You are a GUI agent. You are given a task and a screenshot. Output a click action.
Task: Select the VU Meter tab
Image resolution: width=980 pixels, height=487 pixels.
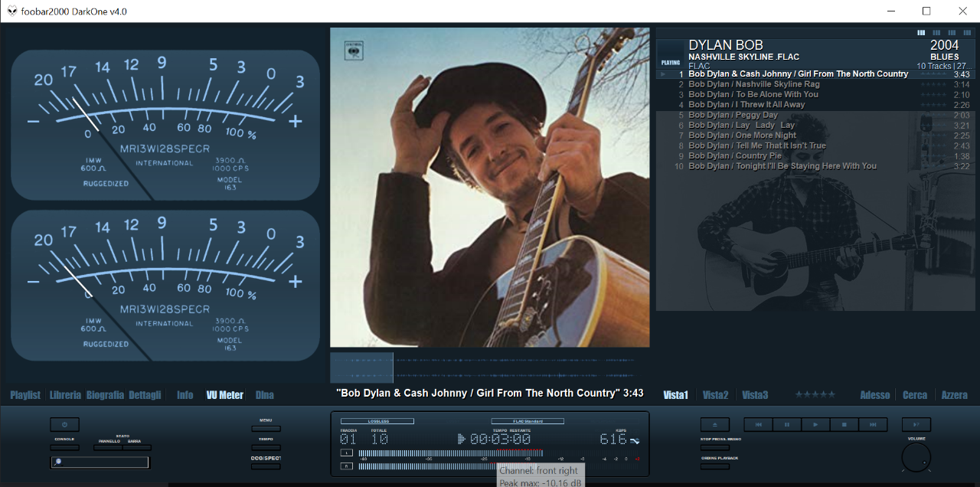pos(224,395)
